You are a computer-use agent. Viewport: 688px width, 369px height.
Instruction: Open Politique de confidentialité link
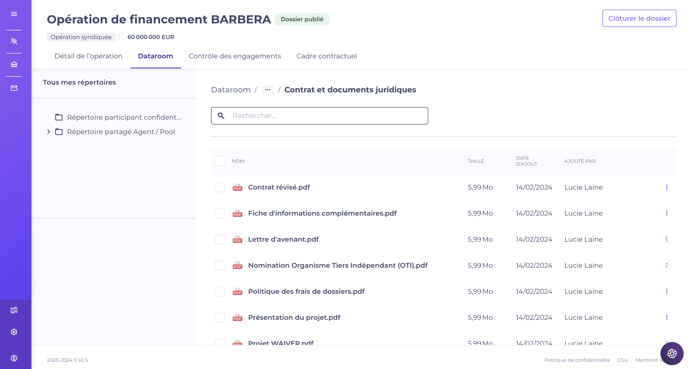pos(577,360)
